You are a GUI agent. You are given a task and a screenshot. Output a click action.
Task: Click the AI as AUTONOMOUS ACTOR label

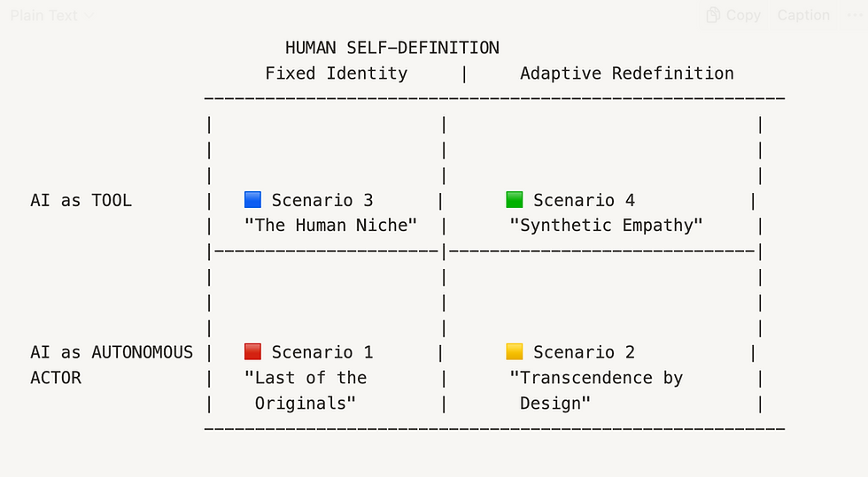tap(112, 365)
